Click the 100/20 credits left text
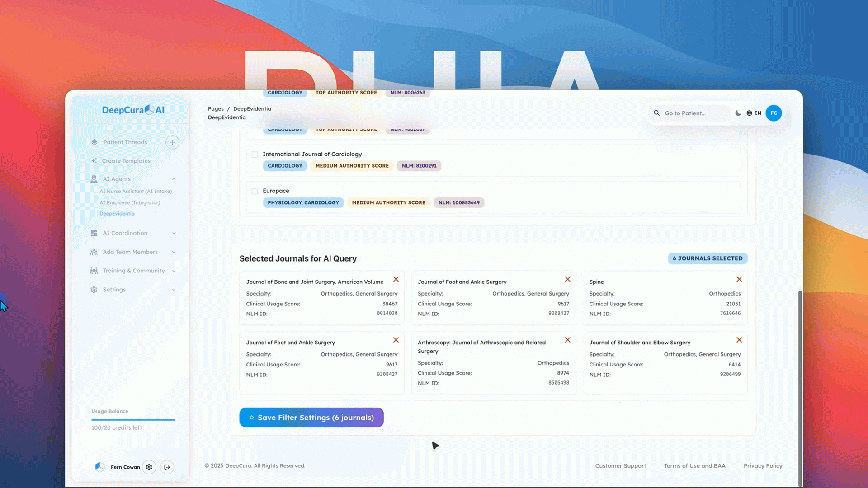This screenshot has height=488, width=868. pos(117,427)
